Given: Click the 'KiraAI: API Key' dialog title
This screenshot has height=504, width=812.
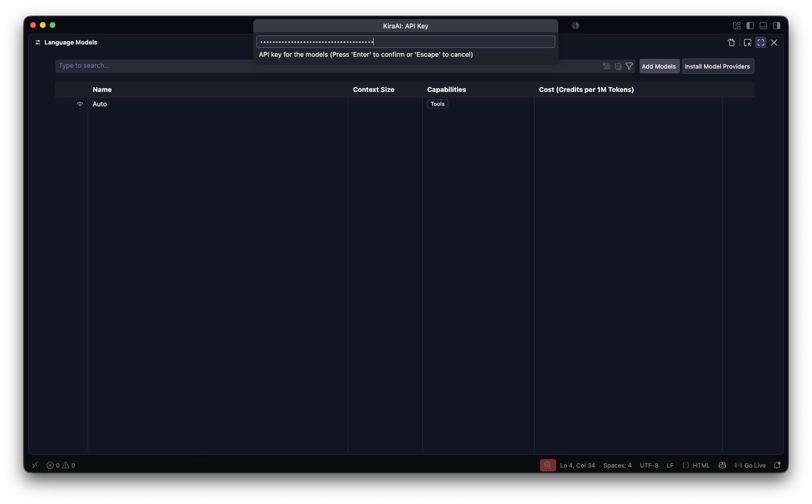Looking at the screenshot, I should [405, 26].
